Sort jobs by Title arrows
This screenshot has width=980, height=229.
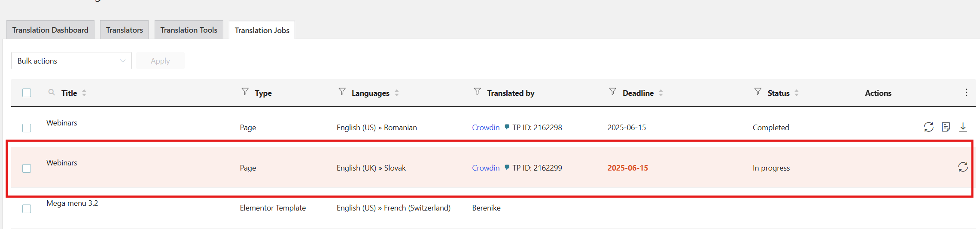coord(84,93)
